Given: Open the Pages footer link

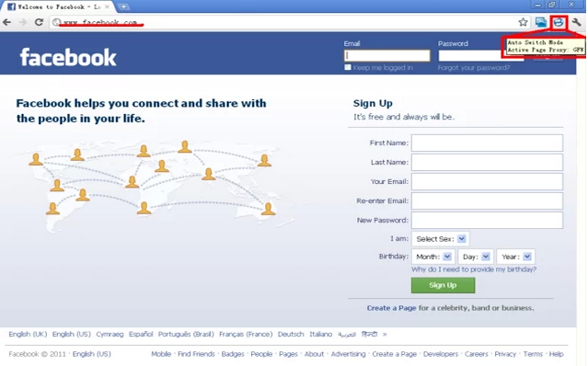Looking at the screenshot, I should (288, 354).
